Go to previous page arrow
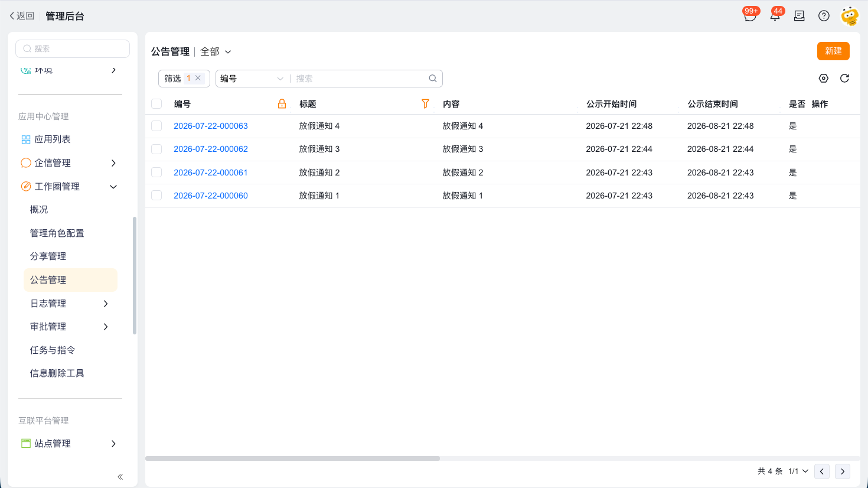868x488 pixels. coord(822,471)
